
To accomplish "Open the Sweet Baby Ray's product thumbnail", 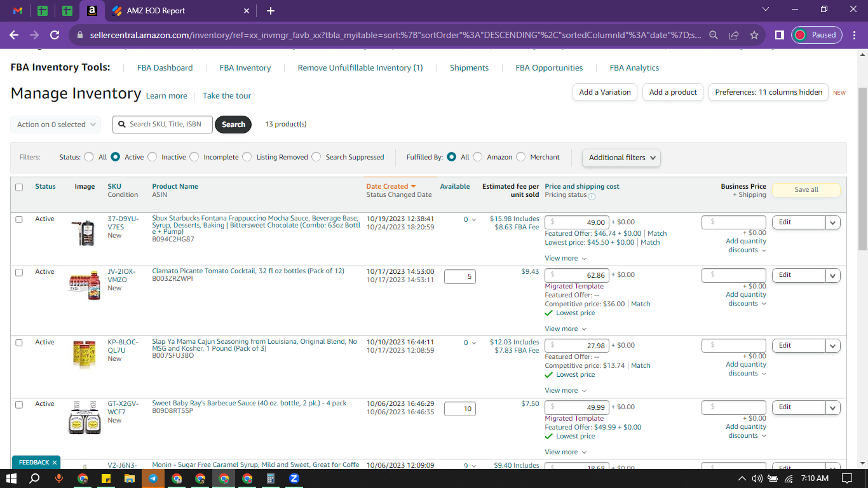I will tap(85, 417).
